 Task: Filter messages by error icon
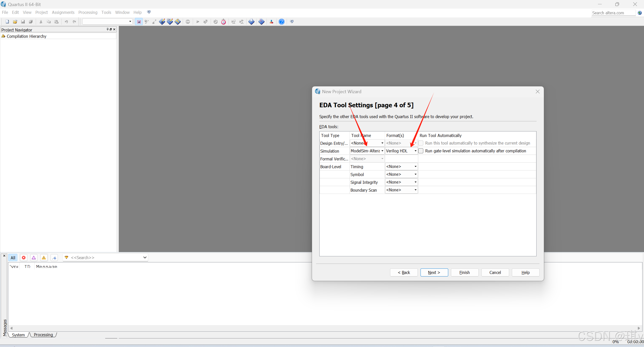[24, 258]
